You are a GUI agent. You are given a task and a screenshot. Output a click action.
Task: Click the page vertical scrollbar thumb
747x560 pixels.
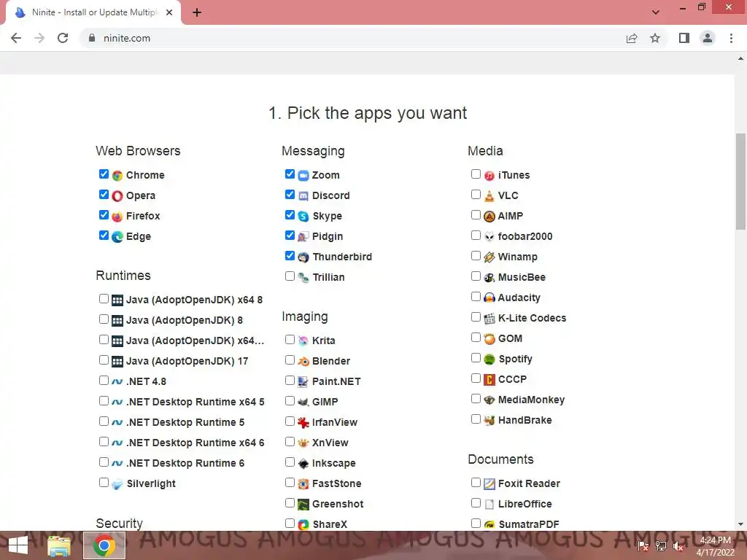point(741,182)
